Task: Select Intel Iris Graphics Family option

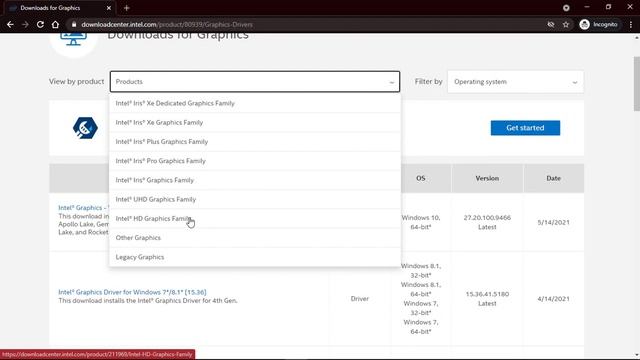Action: [255, 180]
